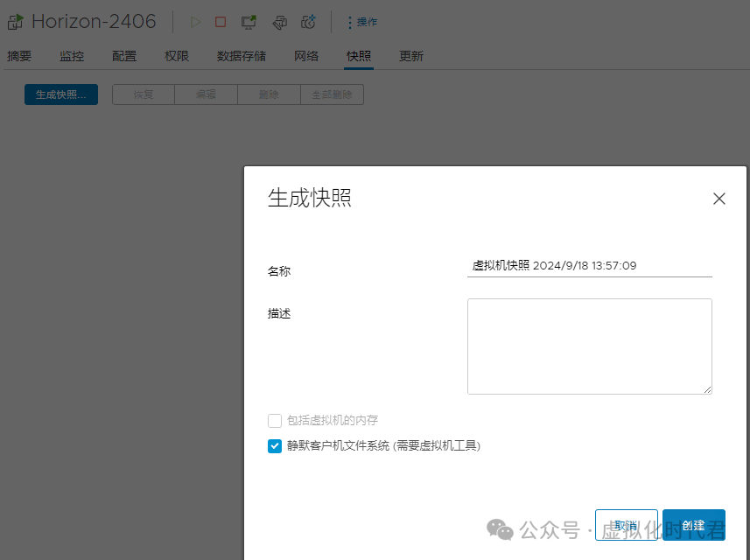Click the Horizon-2406 virtual machine icon
The height and width of the screenshot is (560, 750).
click(15, 22)
